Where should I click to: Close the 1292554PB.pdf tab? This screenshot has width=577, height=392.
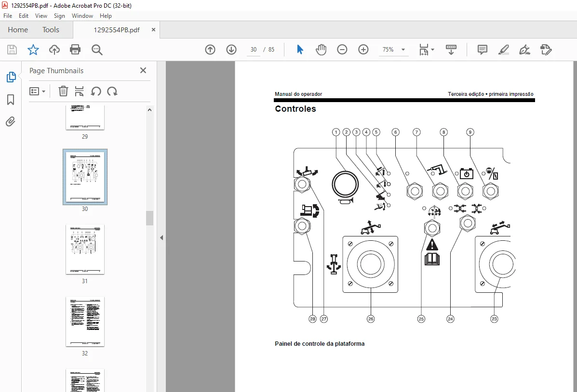click(x=153, y=30)
